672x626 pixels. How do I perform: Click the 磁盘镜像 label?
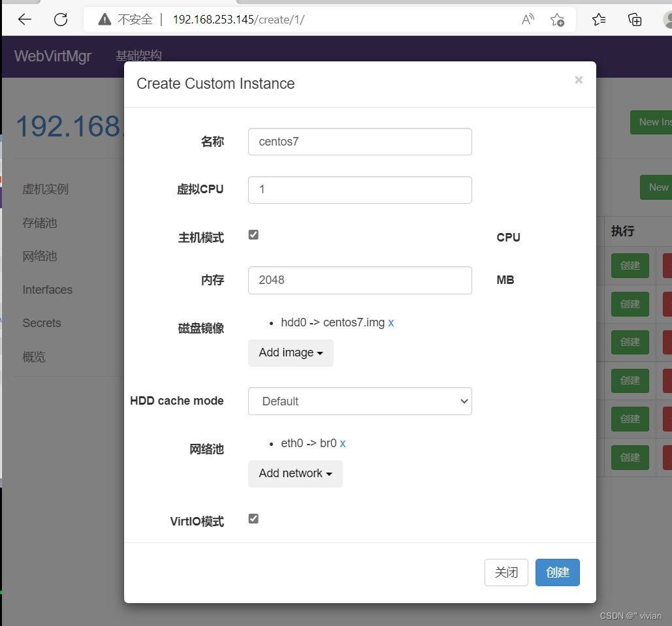pos(201,328)
